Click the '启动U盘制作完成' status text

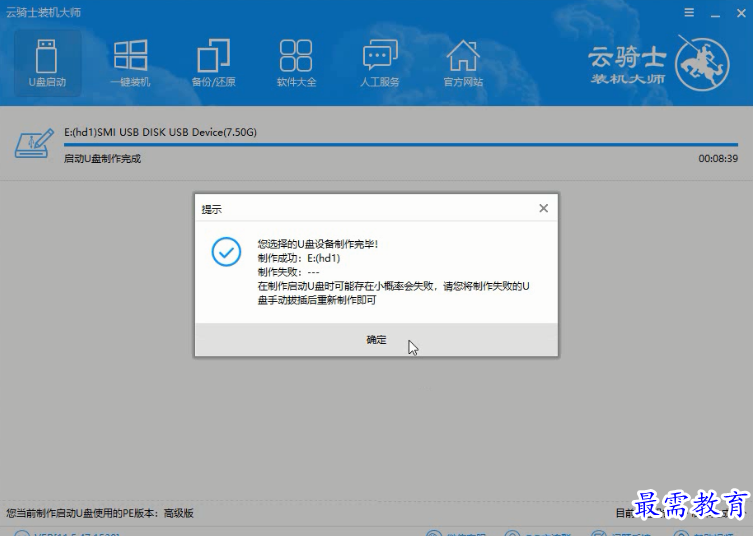coord(102,159)
